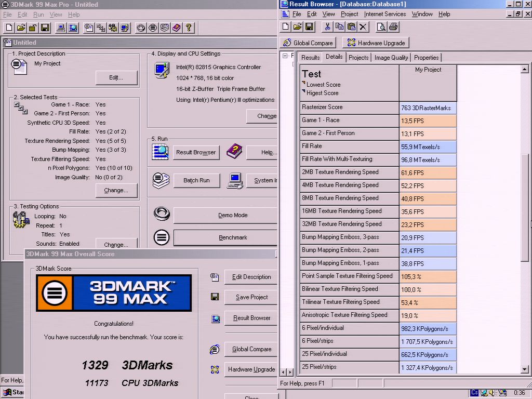Screen dimensions: 532x399
Task: Click Edit... in Project Description section
Action: (116, 78)
